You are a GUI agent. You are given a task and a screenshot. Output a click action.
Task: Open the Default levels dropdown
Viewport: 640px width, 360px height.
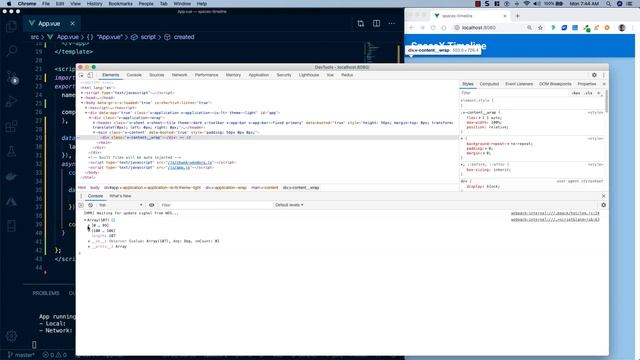pos(289,205)
